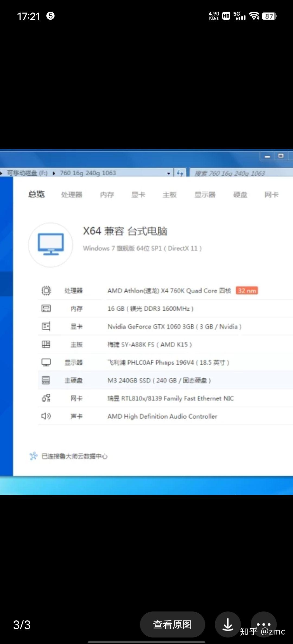Click the sound card speaker icon
293x644 pixels.
click(x=46, y=416)
